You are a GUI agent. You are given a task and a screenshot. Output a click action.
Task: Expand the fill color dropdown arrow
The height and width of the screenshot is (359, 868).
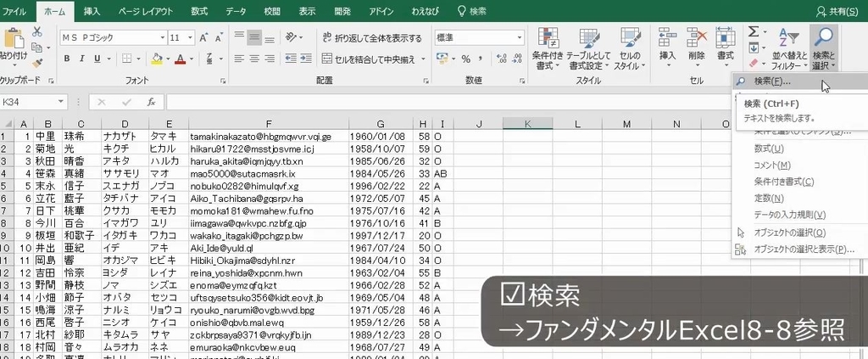[x=168, y=59]
